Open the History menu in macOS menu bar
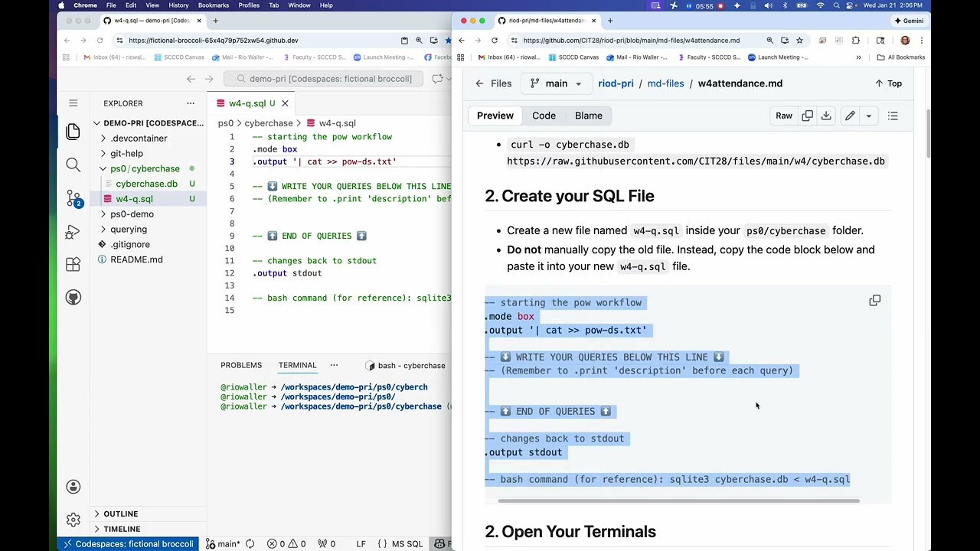 coord(178,5)
